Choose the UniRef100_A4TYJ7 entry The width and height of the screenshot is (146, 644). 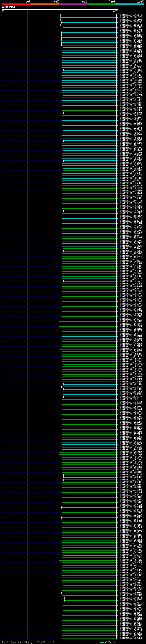pos(131,281)
